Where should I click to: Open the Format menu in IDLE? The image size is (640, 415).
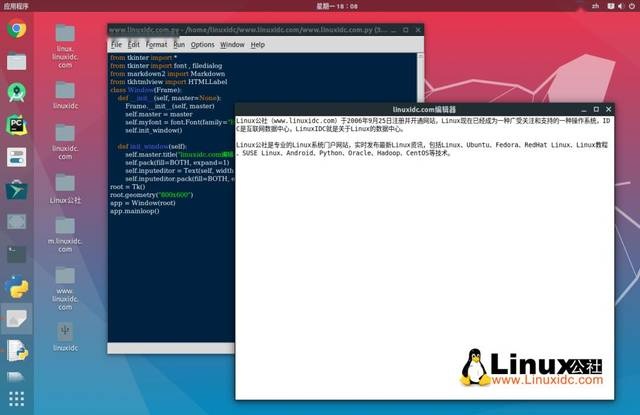(156, 44)
